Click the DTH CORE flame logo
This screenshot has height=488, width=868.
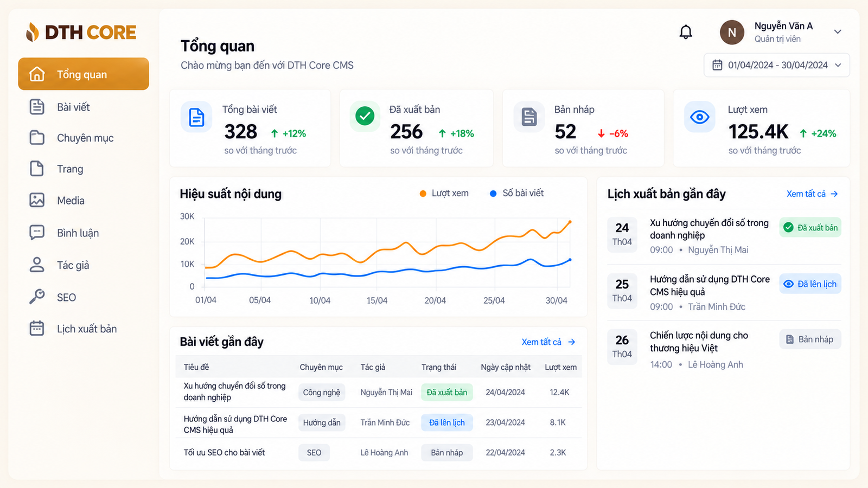(33, 32)
